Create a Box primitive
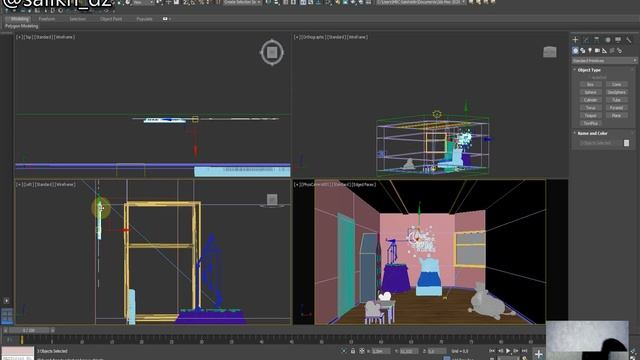The image size is (640, 360). coord(590,84)
